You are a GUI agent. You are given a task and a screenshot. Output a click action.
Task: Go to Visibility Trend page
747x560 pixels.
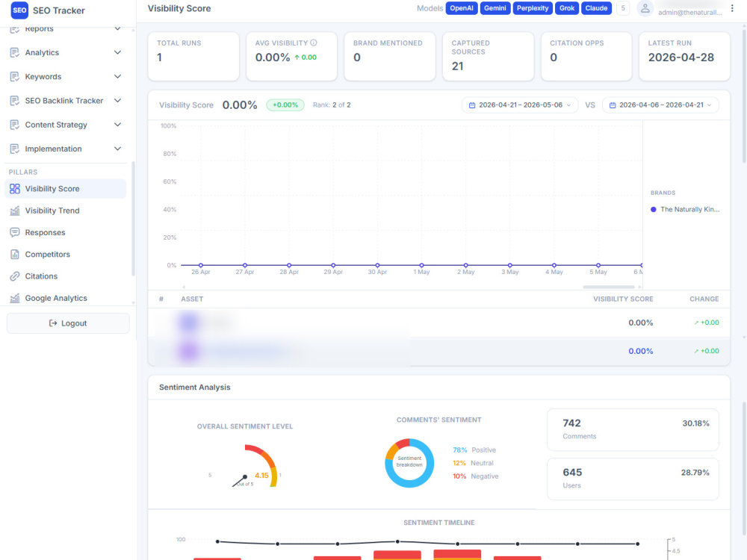65,211
